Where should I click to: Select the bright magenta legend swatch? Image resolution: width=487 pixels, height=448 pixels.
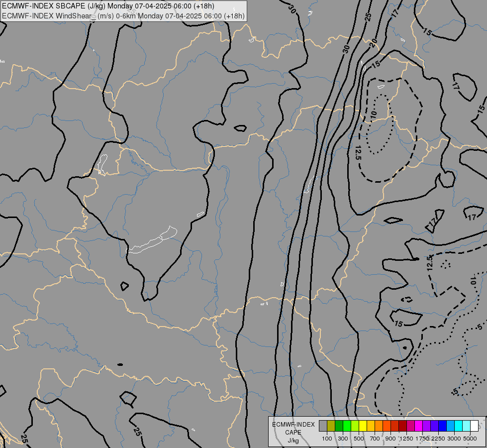[419, 426]
